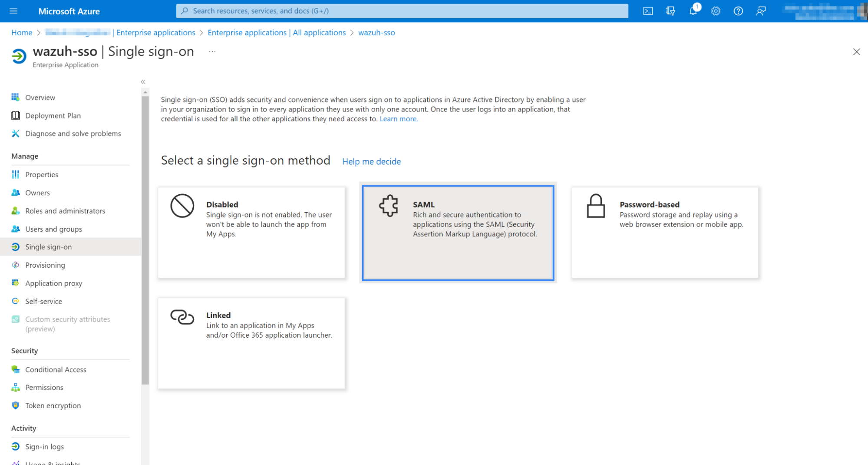Focus the Search resources search box
The height and width of the screenshot is (465, 868).
point(402,11)
